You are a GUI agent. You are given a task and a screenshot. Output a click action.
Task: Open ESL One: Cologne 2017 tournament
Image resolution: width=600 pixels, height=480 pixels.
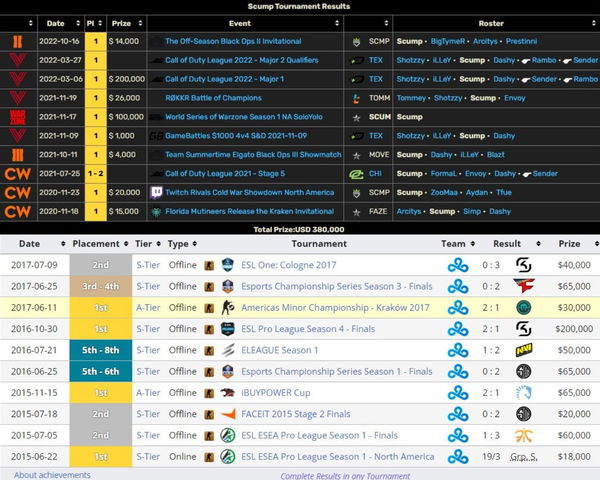[x=289, y=265]
